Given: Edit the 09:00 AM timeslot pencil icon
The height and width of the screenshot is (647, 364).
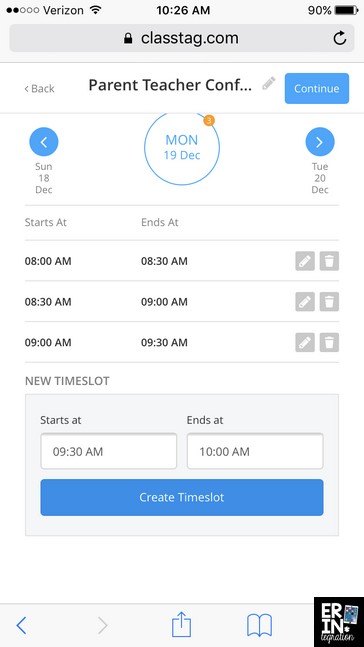Looking at the screenshot, I should point(305,342).
